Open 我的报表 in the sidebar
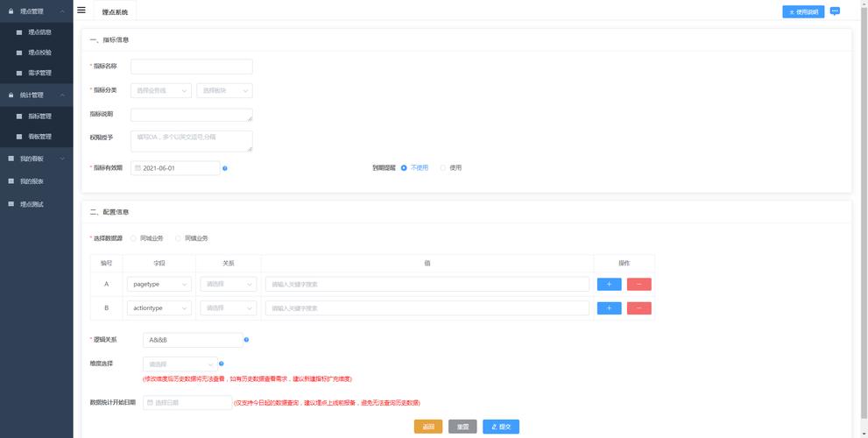868x438 pixels. (37, 181)
